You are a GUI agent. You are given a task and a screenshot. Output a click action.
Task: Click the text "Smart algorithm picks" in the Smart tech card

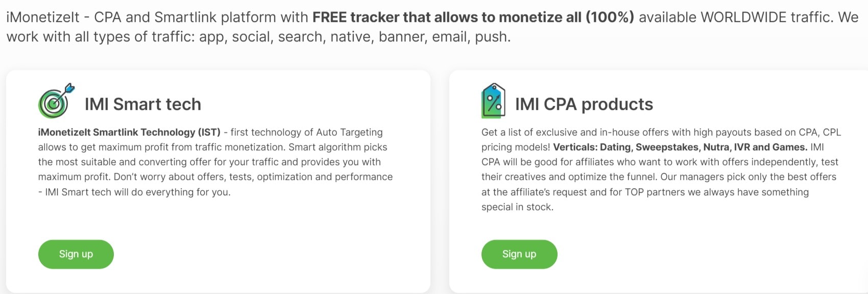tap(338, 147)
